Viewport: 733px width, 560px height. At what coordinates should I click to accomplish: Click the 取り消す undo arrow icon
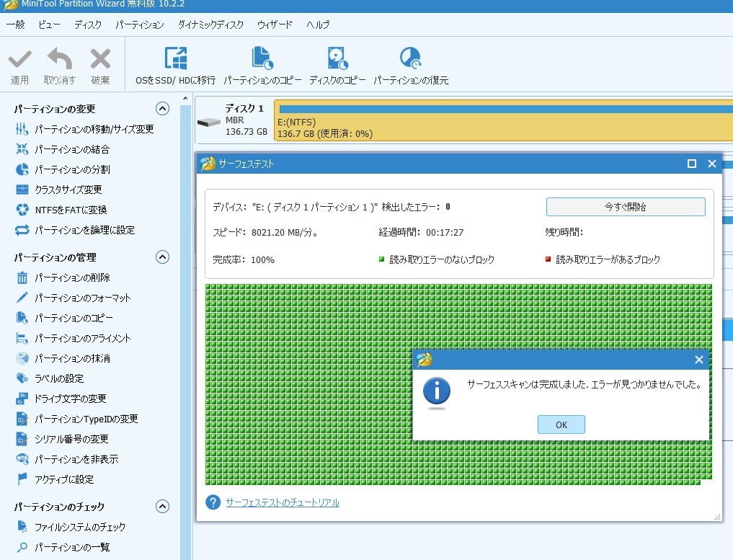(x=59, y=61)
